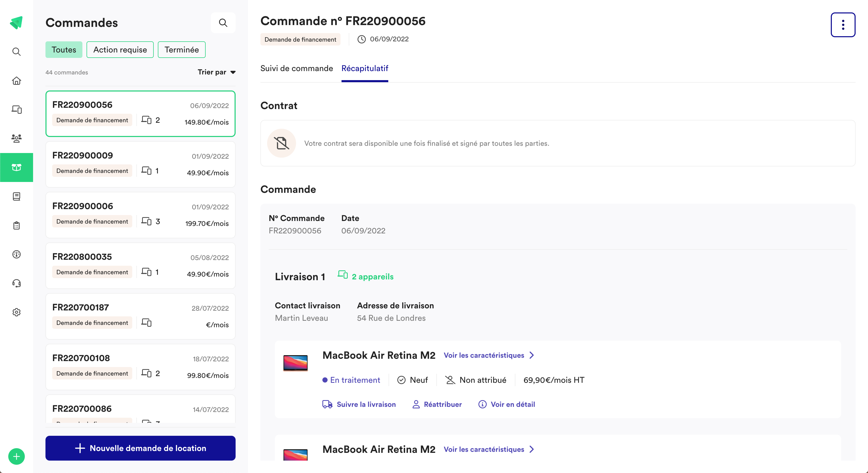Click the settings gear sidebar icon
Viewport: 868px width, 473px height.
[x=16, y=312]
